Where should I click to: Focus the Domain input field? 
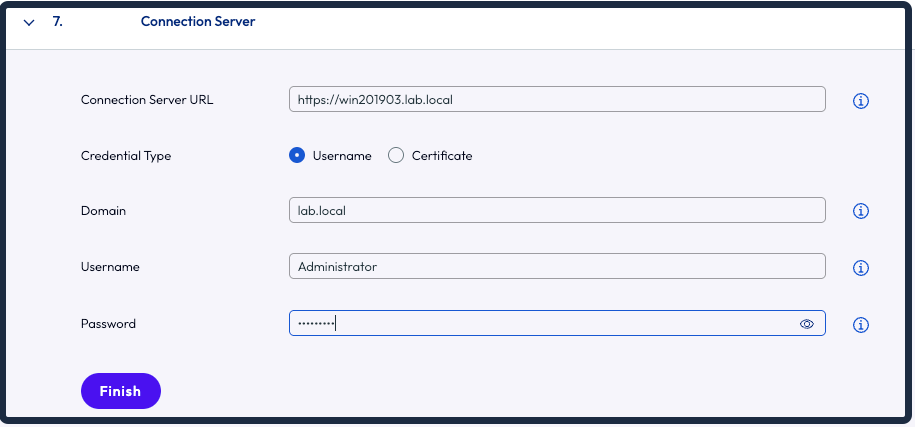click(557, 210)
